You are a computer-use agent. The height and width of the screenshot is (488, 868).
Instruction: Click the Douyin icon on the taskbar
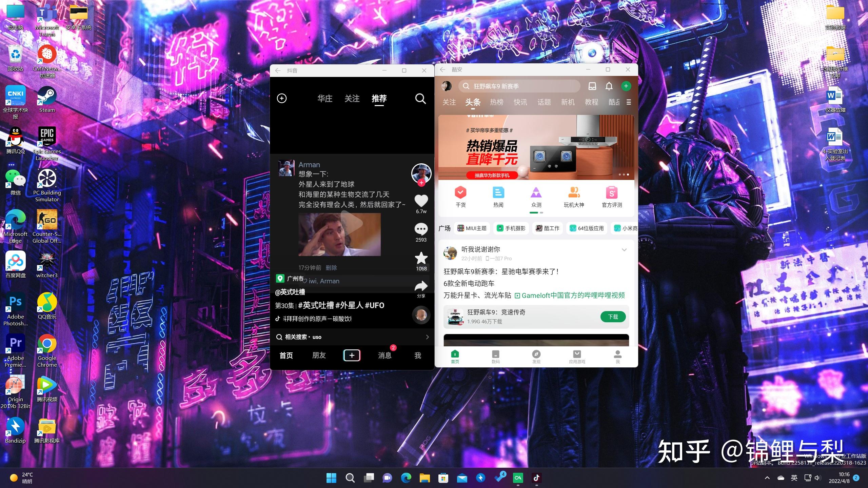pos(536,478)
